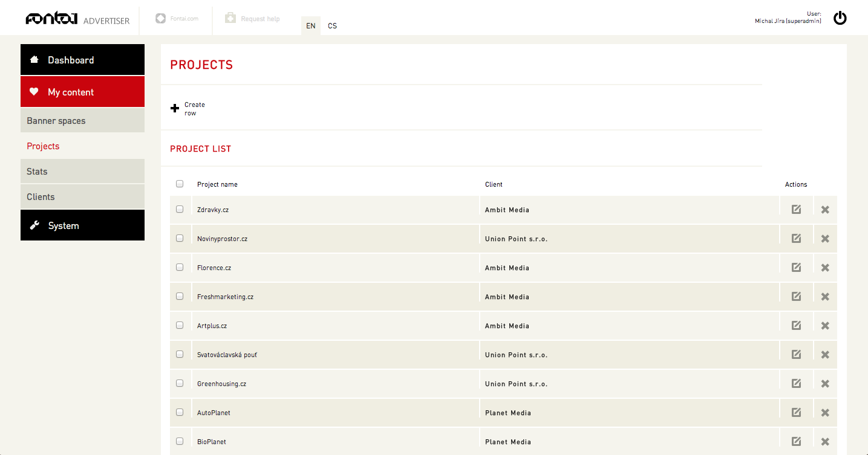Click the power logout icon

coord(840,18)
